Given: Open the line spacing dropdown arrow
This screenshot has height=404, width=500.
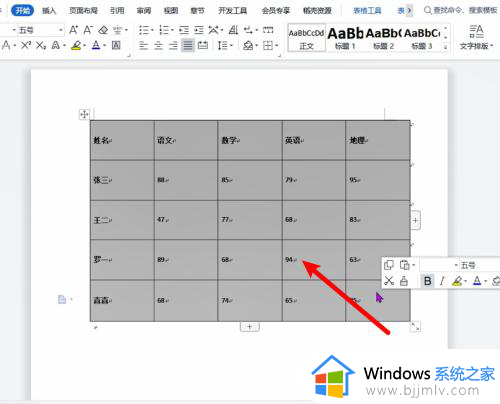Looking at the screenshot, I should click(x=231, y=46).
